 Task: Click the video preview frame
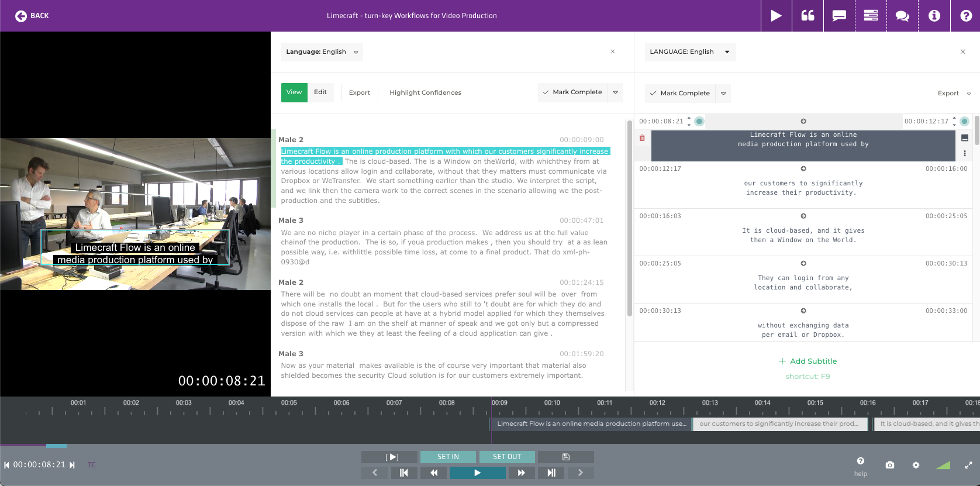135,214
